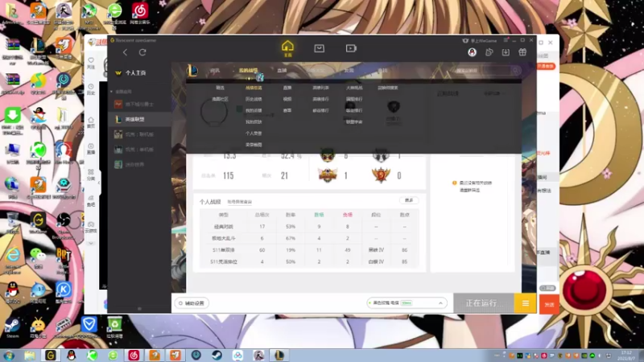
Task: Choose 英雄排行 in the dropdown menu
Action: coord(320,99)
